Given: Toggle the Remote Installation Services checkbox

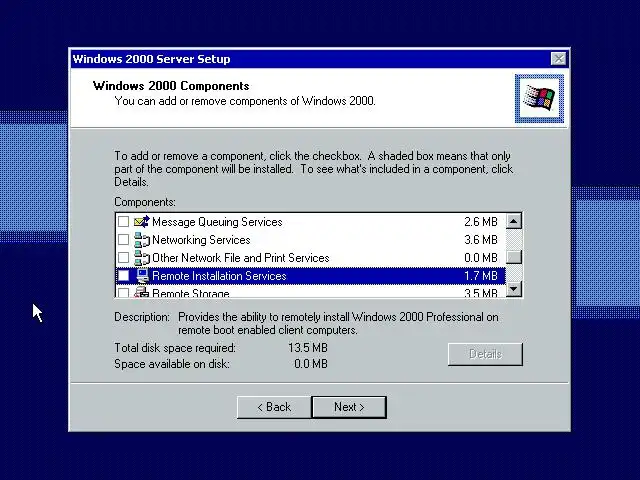Looking at the screenshot, I should coord(123,276).
